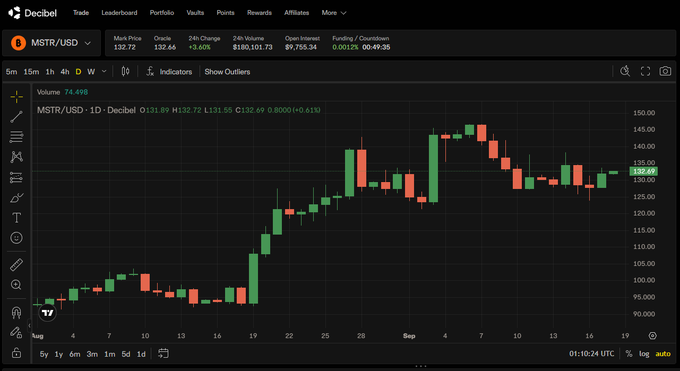Activate the zoom in tool
680x371 pixels.
click(x=16, y=285)
